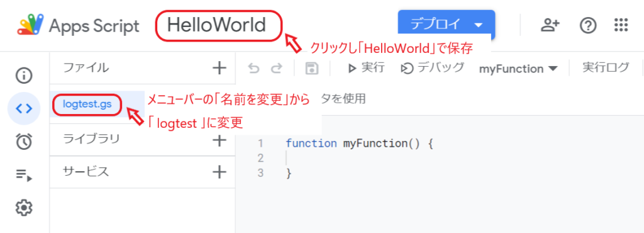Expand the デプロイ dropdown arrow
This screenshot has height=233, width=644.
(478, 25)
